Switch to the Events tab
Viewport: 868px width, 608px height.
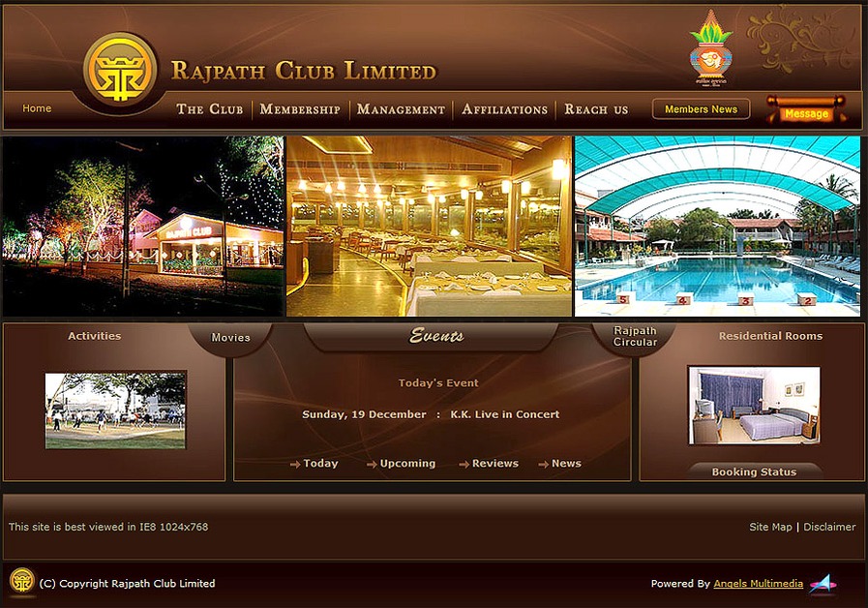(436, 336)
